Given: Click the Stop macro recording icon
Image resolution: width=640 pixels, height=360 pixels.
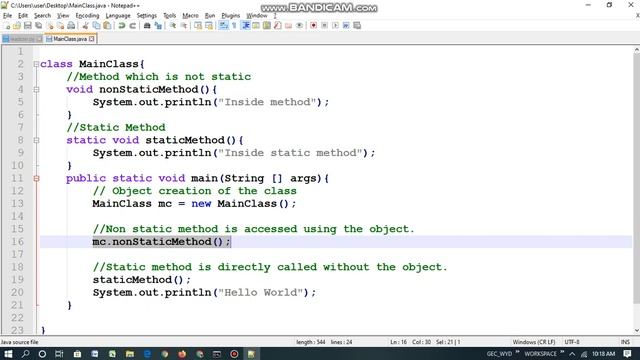Looking at the screenshot, I should tap(324, 26).
